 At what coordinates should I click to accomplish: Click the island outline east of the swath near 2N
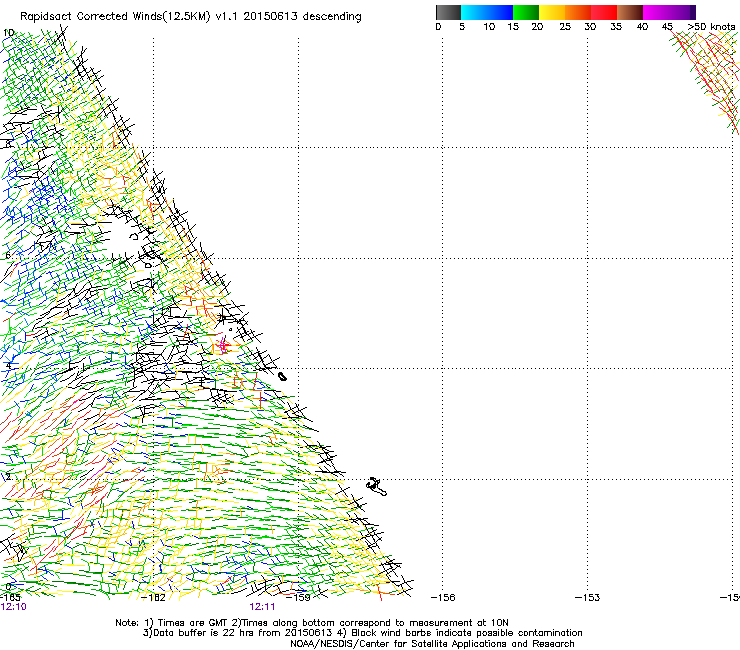click(377, 486)
